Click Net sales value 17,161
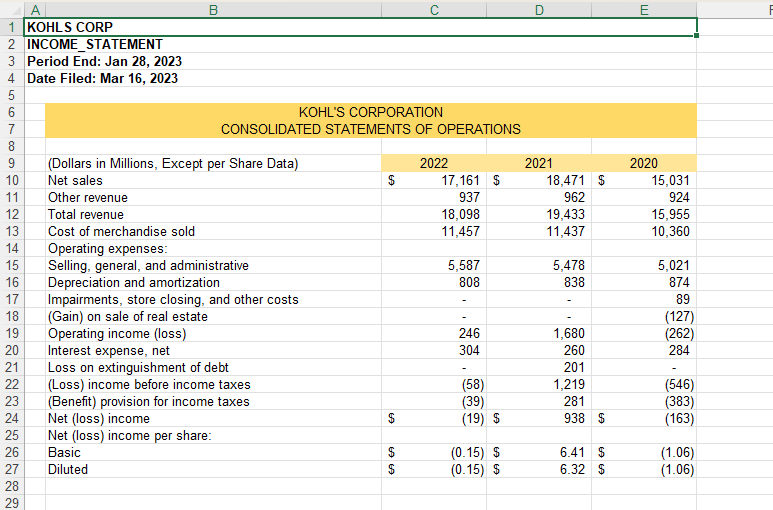773x510 pixels. pos(460,180)
